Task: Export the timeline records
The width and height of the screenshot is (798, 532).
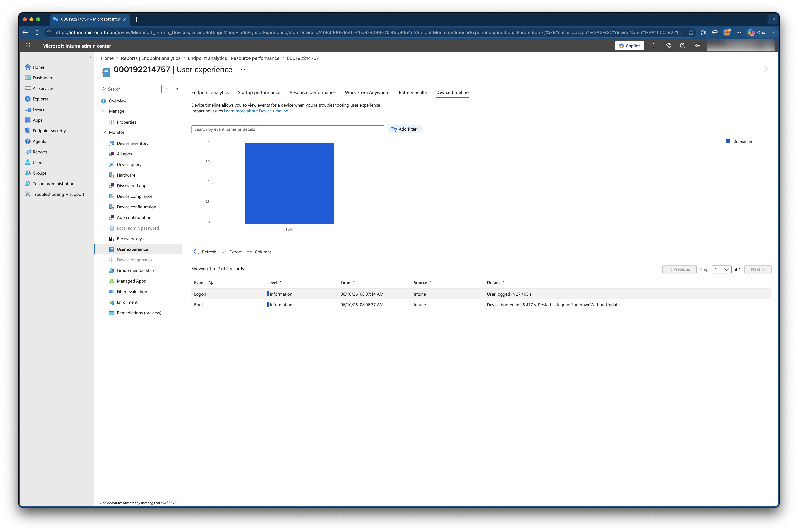Action: [232, 252]
